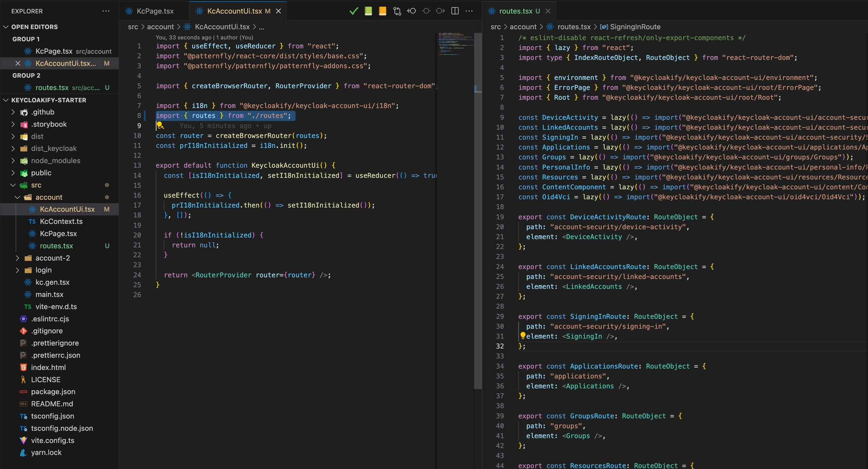Click the Split Editor Right icon
Image resolution: width=868 pixels, height=469 pixels.
(x=455, y=11)
